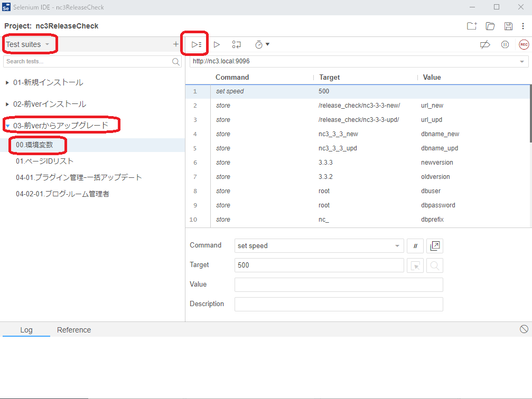Click the Selenium IDE title bar logo

pos(6,7)
